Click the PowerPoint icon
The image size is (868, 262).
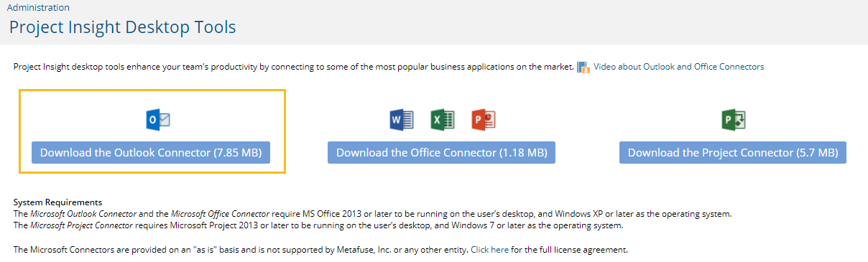pyautogui.click(x=484, y=120)
